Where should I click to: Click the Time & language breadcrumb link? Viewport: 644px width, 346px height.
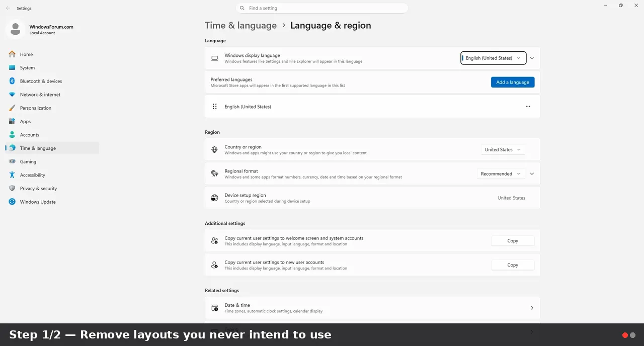tap(240, 26)
